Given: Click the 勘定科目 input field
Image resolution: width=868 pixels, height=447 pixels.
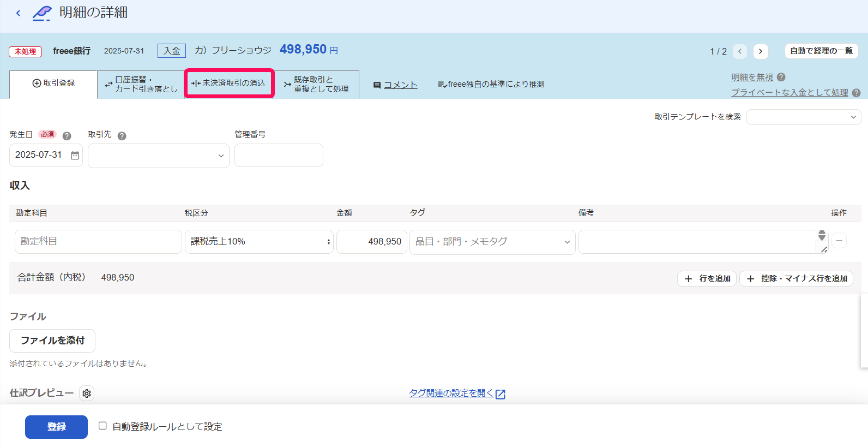Looking at the screenshot, I should [x=98, y=242].
